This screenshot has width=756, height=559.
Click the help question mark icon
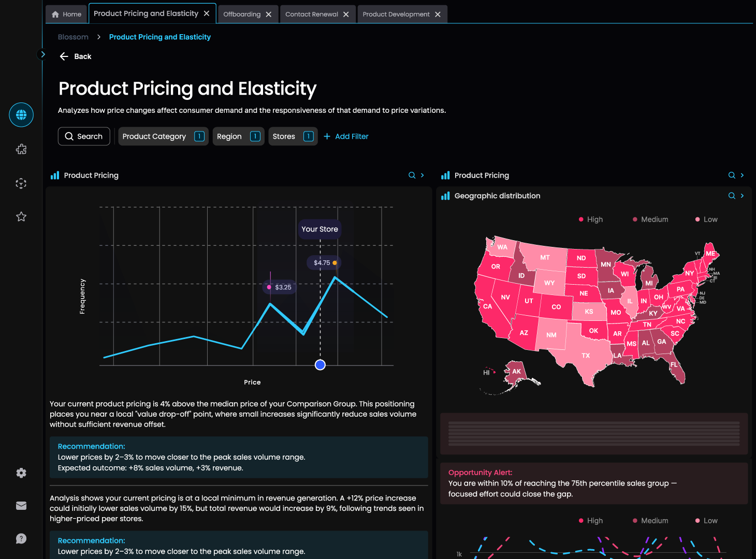pos(21,539)
